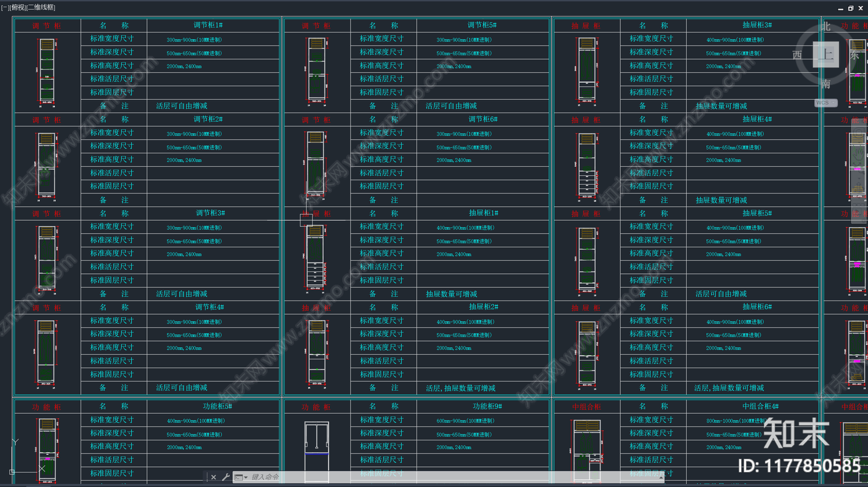Expand command history arrow at command line end
Screen dimensions: 868x487
661,477
